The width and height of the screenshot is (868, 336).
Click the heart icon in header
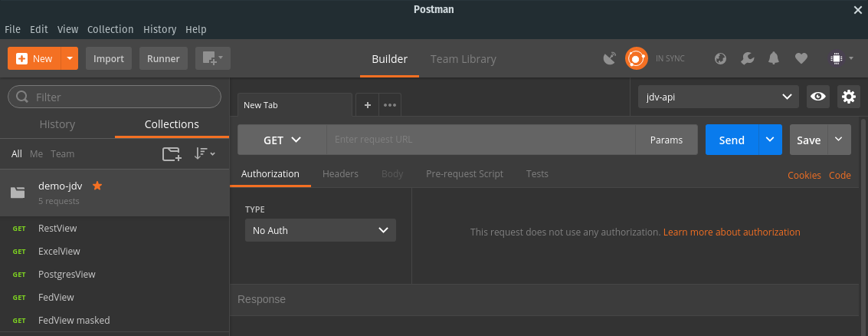point(801,58)
